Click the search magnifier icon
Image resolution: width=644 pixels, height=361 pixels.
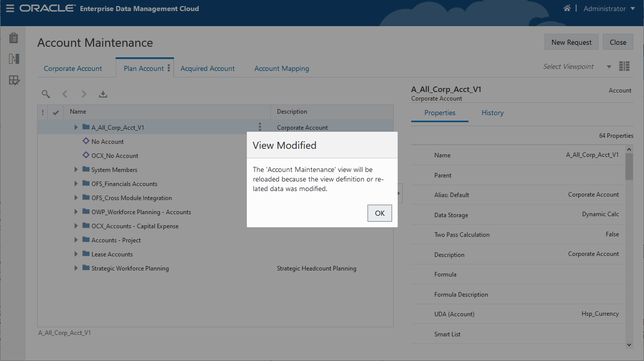point(46,94)
